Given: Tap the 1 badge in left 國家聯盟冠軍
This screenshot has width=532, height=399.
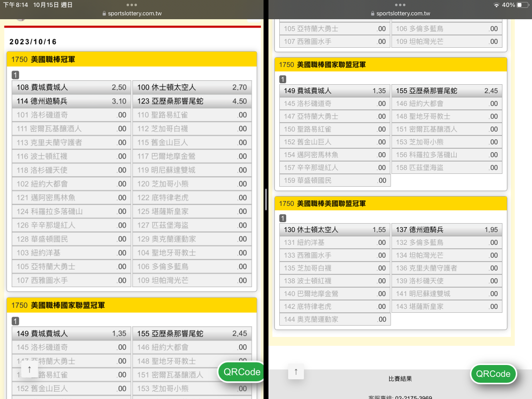Looking at the screenshot, I should (15, 321).
